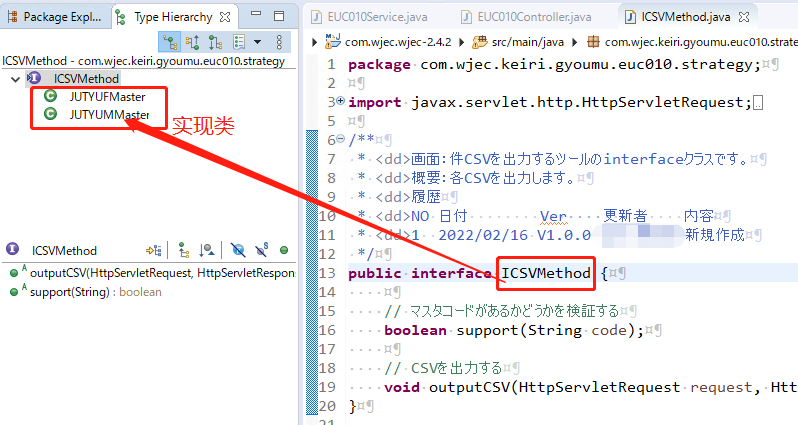Screen dimensions: 798x425
Task: Toggle Lock View and Show Members in Hierarchy
Action: pos(154,250)
